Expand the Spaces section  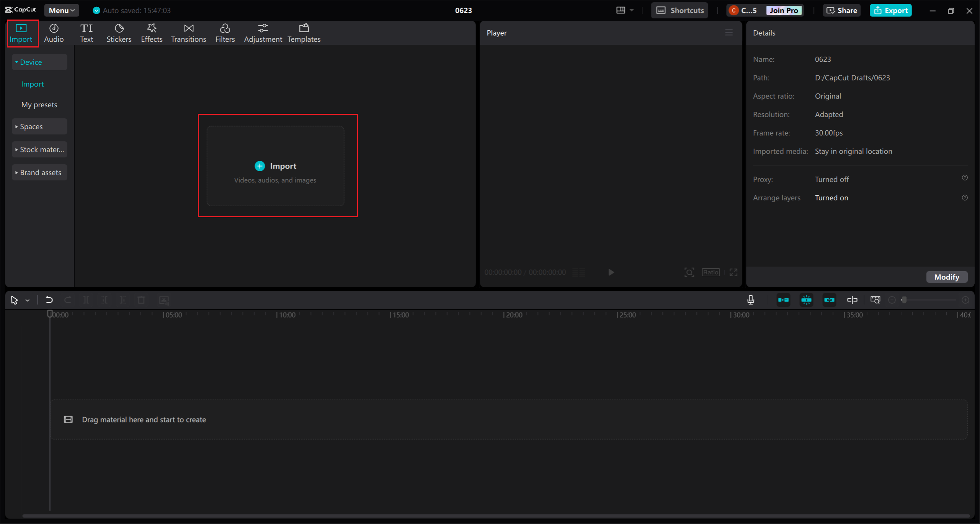(39, 126)
